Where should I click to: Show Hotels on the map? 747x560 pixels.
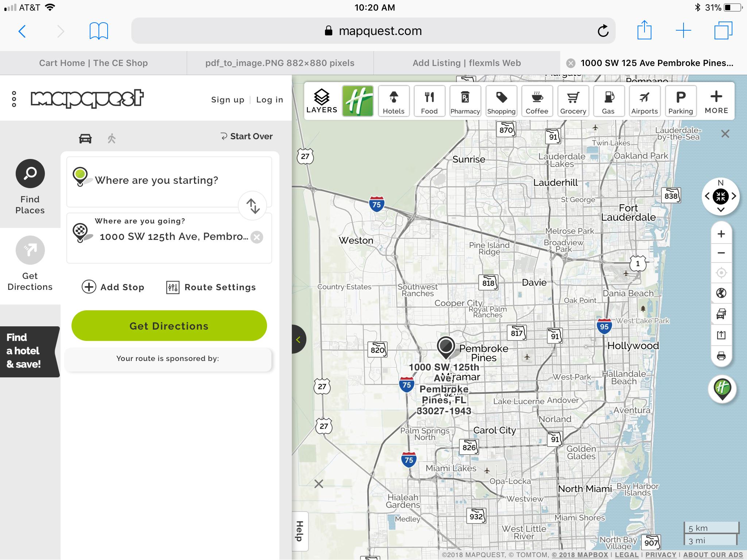coord(394,101)
